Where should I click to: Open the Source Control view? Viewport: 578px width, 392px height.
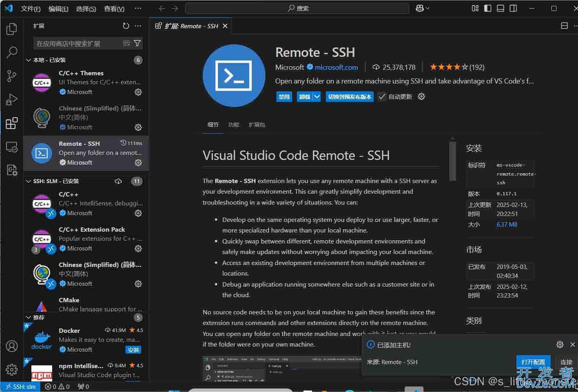(x=12, y=76)
